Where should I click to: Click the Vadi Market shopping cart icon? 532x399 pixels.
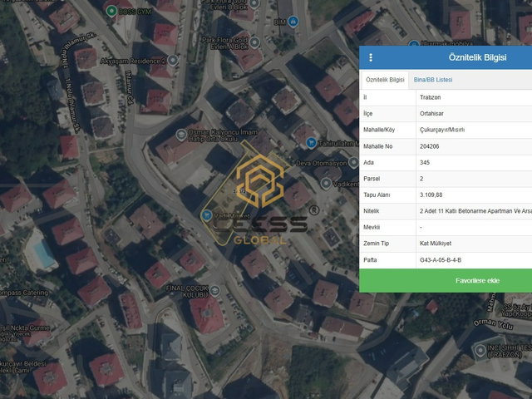tap(206, 215)
